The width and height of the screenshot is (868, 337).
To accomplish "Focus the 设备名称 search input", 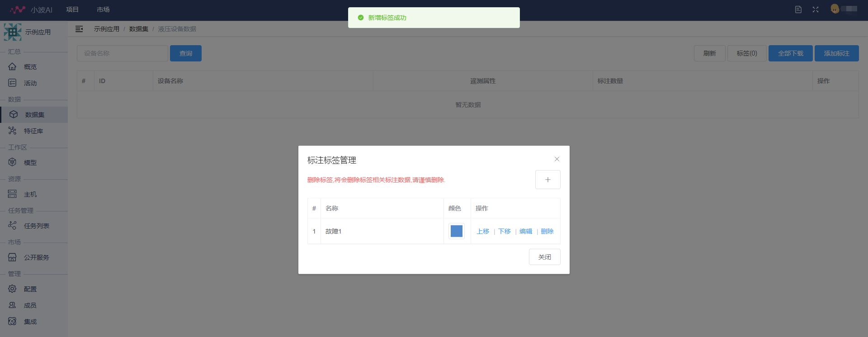I will [123, 53].
